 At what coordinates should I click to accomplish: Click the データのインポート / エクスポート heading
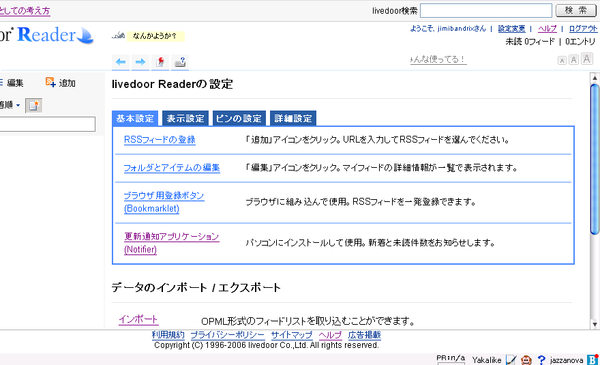196,287
